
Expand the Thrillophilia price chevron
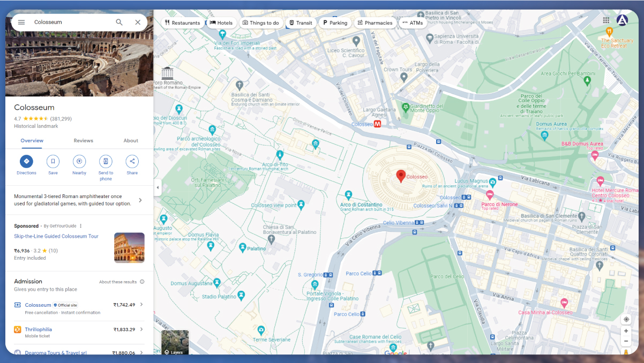pos(141,329)
